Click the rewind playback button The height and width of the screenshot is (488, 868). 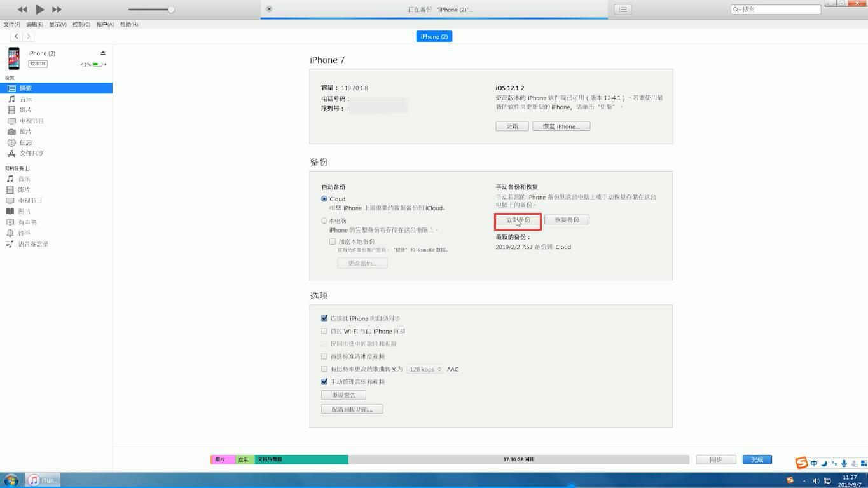pyautogui.click(x=22, y=10)
